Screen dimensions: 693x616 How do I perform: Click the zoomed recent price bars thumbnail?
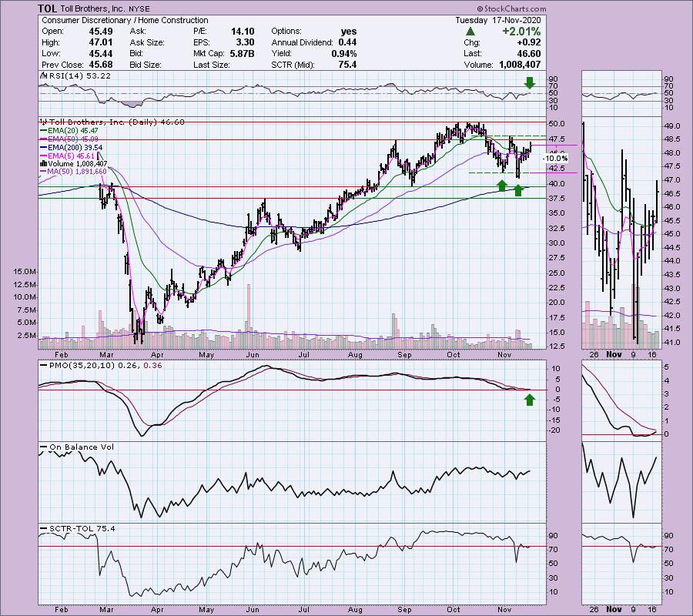[621, 233]
